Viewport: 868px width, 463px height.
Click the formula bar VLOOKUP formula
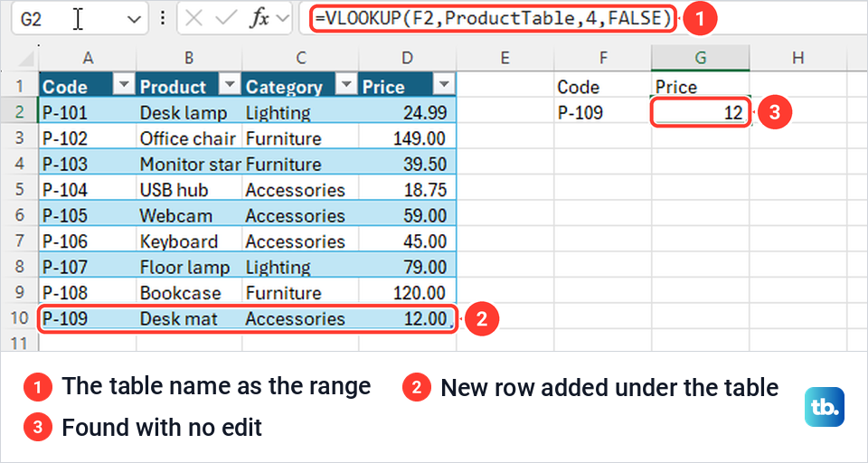tap(493, 19)
